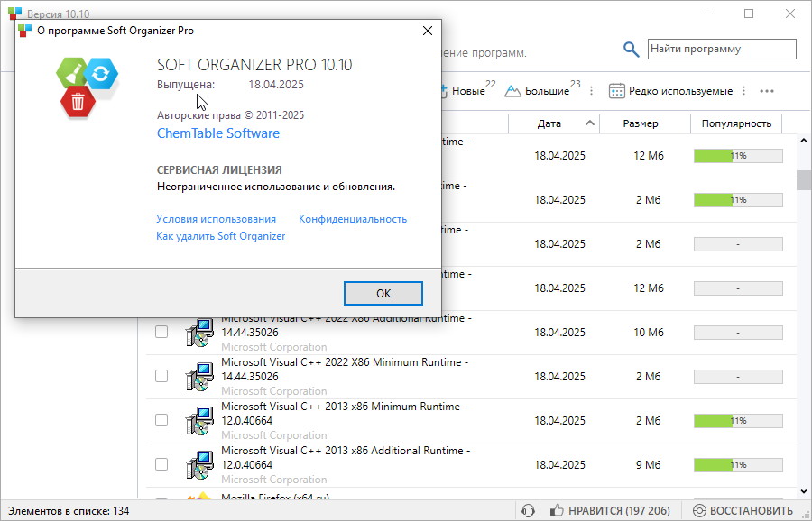Click the release date next to Выпущена
The image size is (812, 521).
tap(276, 85)
